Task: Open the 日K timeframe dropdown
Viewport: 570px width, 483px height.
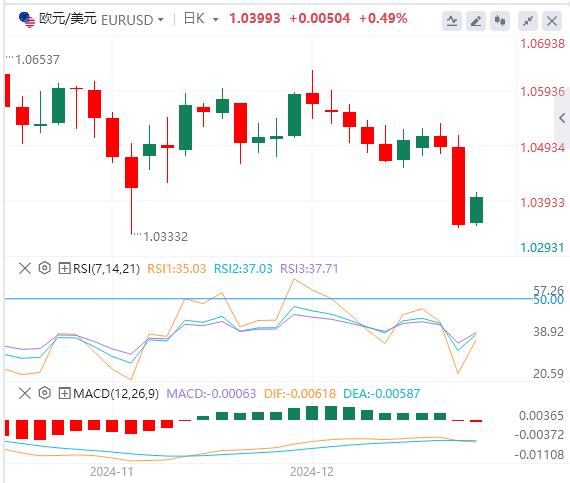Action: pos(201,19)
